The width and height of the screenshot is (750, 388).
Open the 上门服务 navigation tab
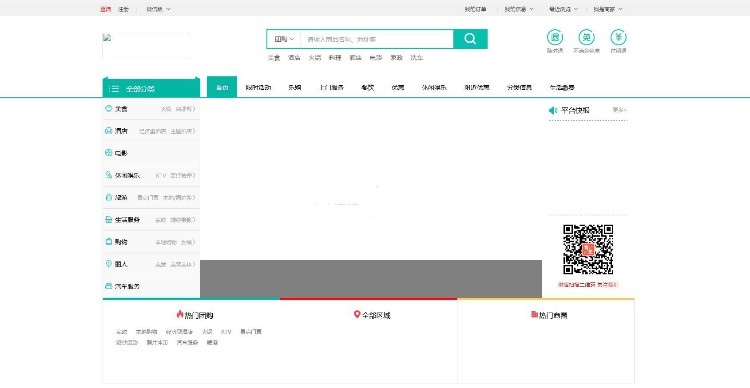click(x=331, y=88)
